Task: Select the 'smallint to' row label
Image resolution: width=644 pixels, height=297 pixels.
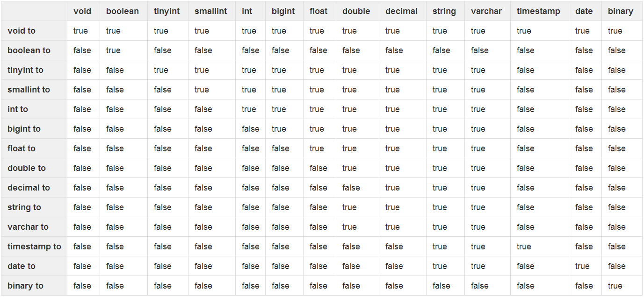Action: [29, 90]
